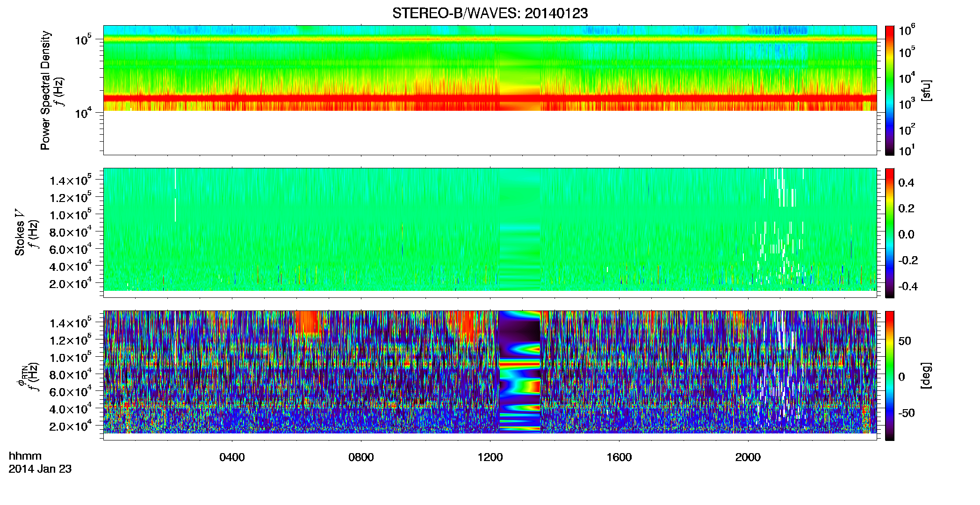Screen dimensions: 980x505
Task: Click the data gap region in the phi RTN panel
Action: click(x=520, y=372)
